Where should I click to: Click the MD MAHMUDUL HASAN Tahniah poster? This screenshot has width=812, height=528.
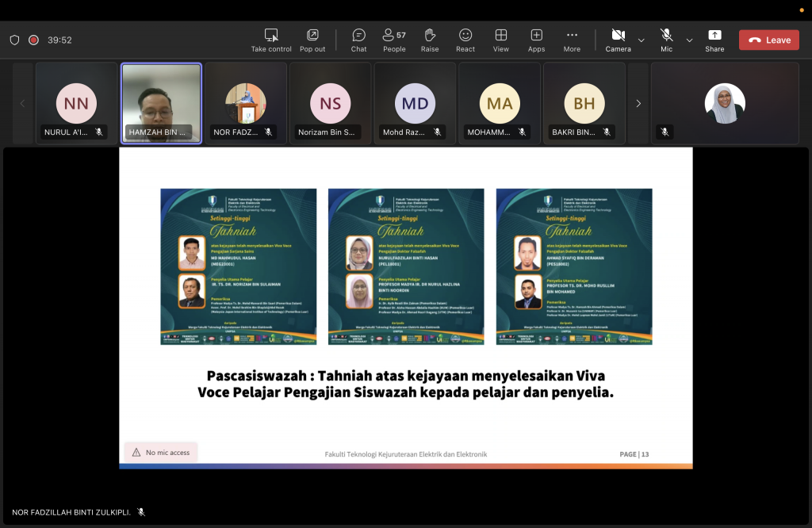point(238,266)
